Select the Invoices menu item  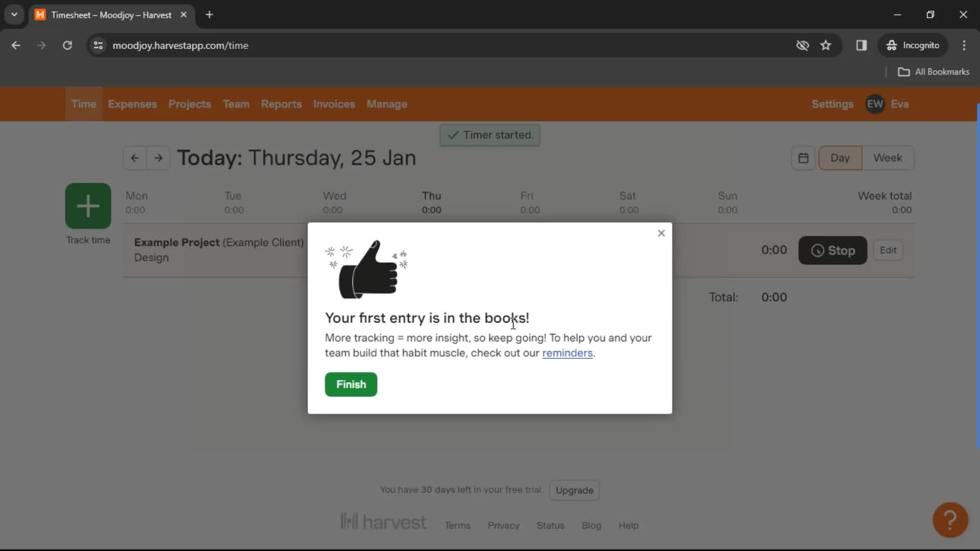[334, 104]
